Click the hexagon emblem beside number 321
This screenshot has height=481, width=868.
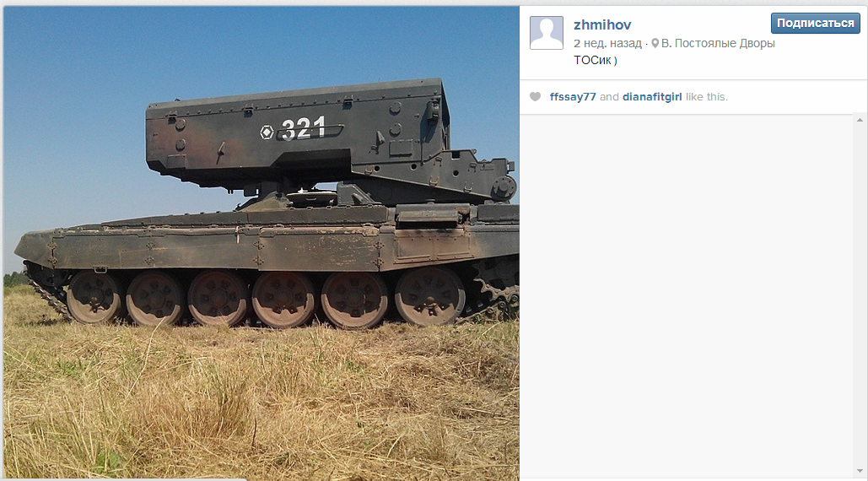coord(267,132)
